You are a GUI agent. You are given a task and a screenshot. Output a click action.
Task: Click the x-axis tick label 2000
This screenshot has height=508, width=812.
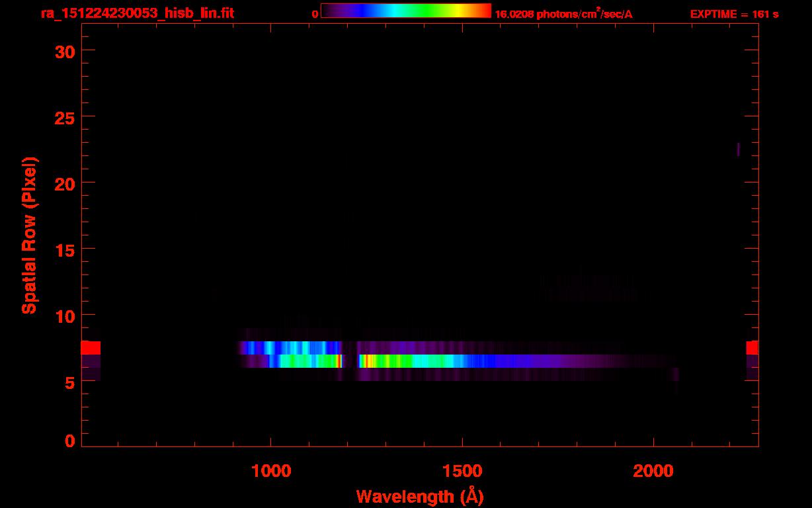pos(653,471)
